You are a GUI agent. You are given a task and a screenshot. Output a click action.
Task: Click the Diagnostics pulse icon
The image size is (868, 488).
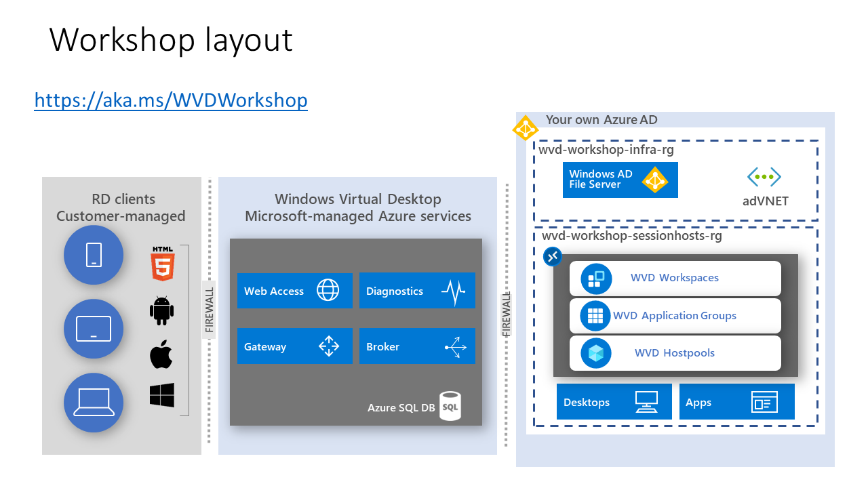point(454,290)
